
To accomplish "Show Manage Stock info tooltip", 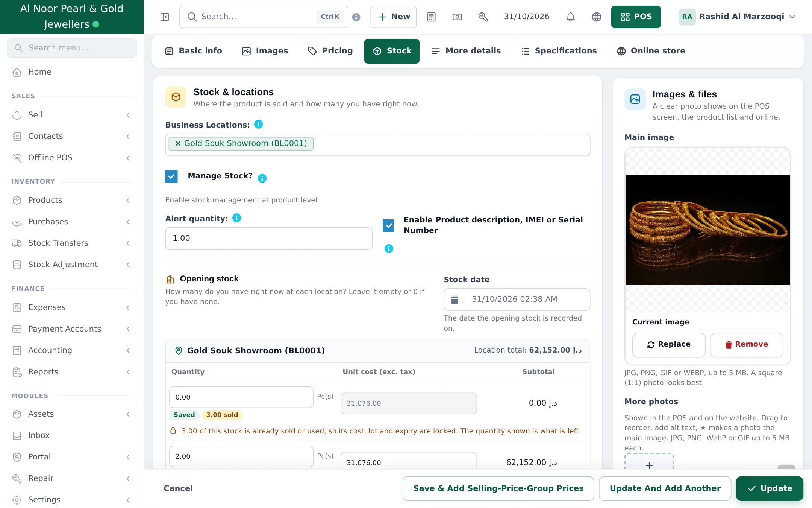I will (262, 178).
